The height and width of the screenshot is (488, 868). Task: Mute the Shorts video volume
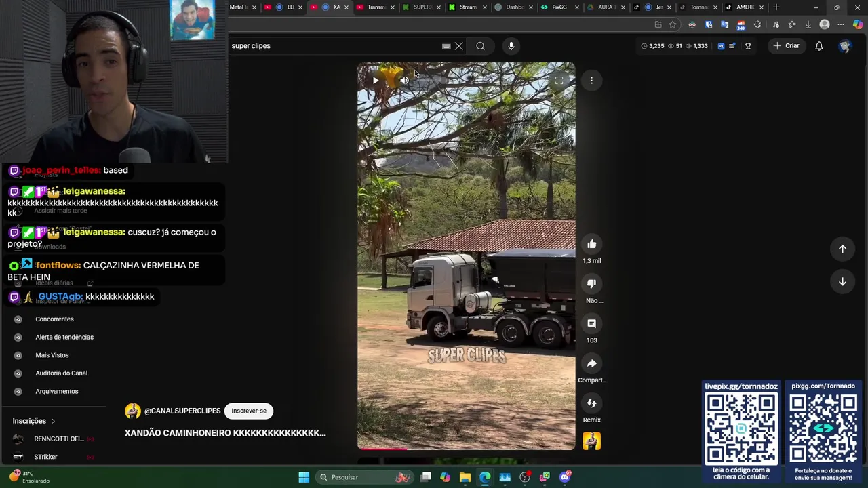point(404,80)
